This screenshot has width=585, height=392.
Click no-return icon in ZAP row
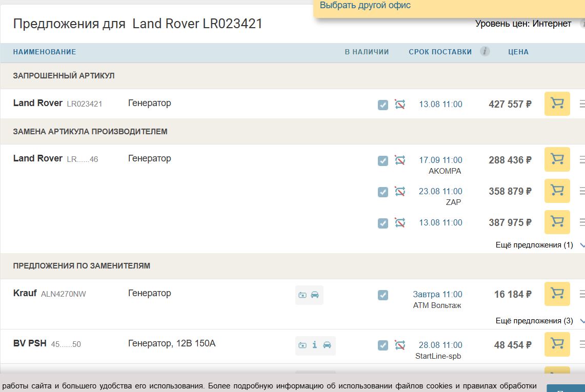point(400,192)
